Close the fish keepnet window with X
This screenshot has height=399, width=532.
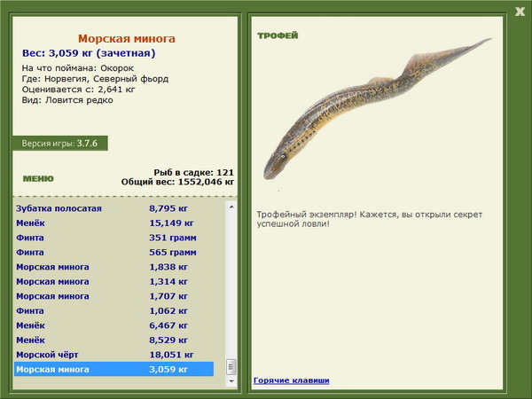(520, 12)
